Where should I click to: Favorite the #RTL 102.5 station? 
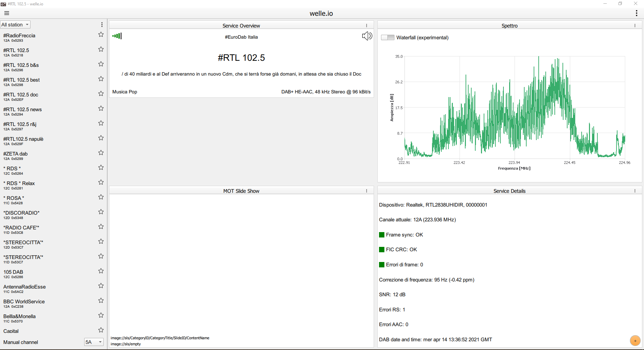101,49
